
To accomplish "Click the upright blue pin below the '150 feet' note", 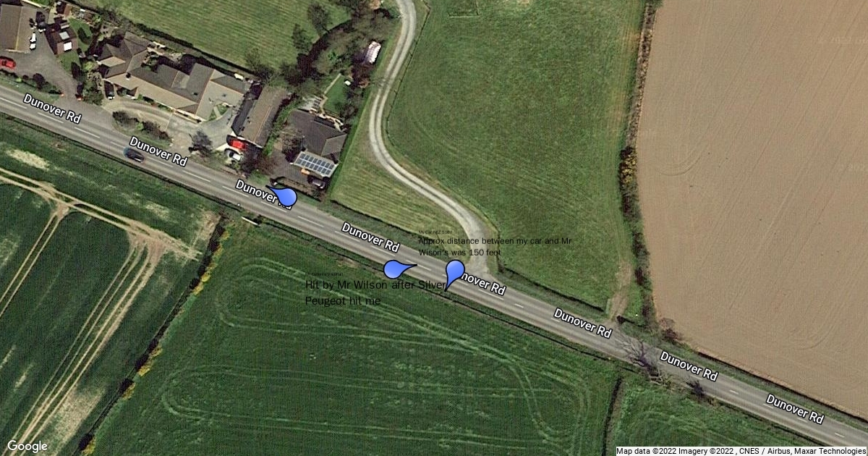I will pyautogui.click(x=454, y=274).
